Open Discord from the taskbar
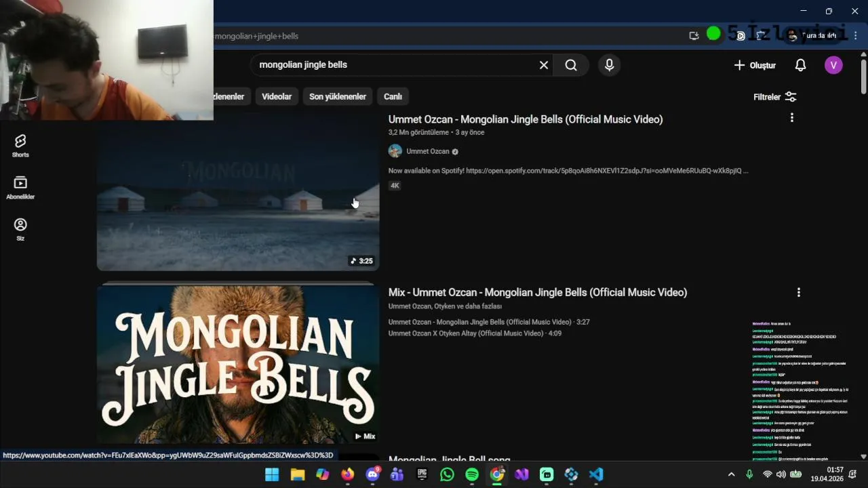The width and height of the screenshot is (868, 488). (x=372, y=474)
